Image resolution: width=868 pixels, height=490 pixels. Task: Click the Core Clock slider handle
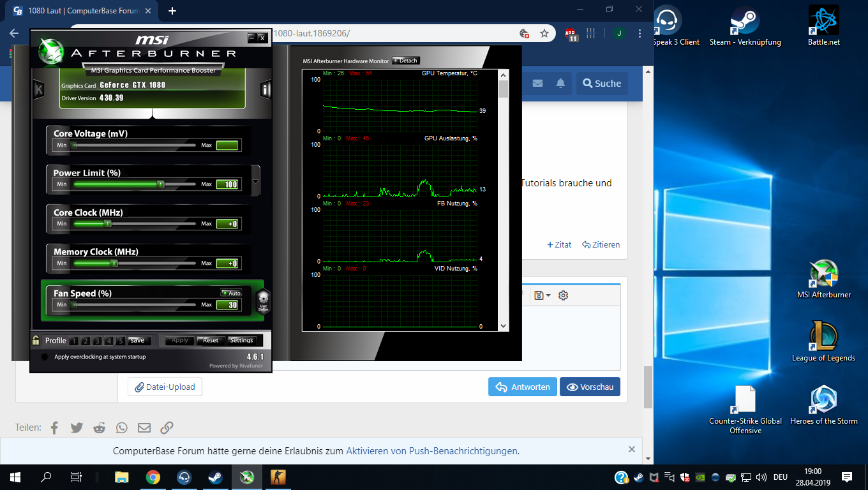108,223
